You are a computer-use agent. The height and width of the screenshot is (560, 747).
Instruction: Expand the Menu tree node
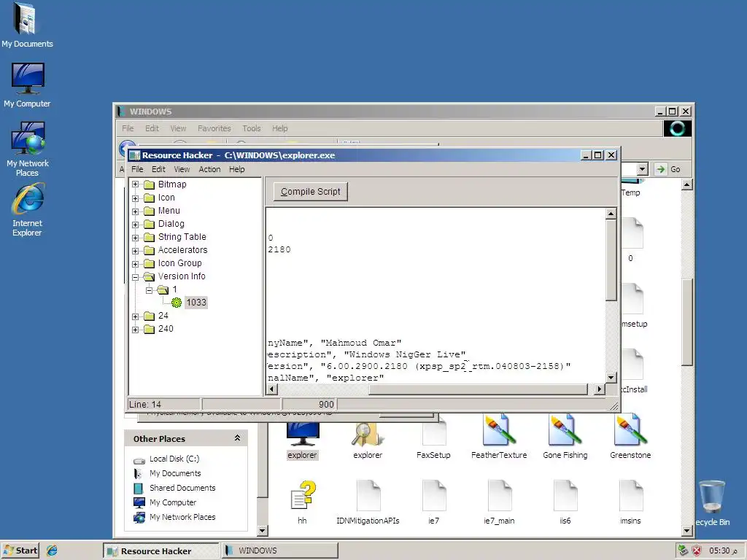(135, 211)
